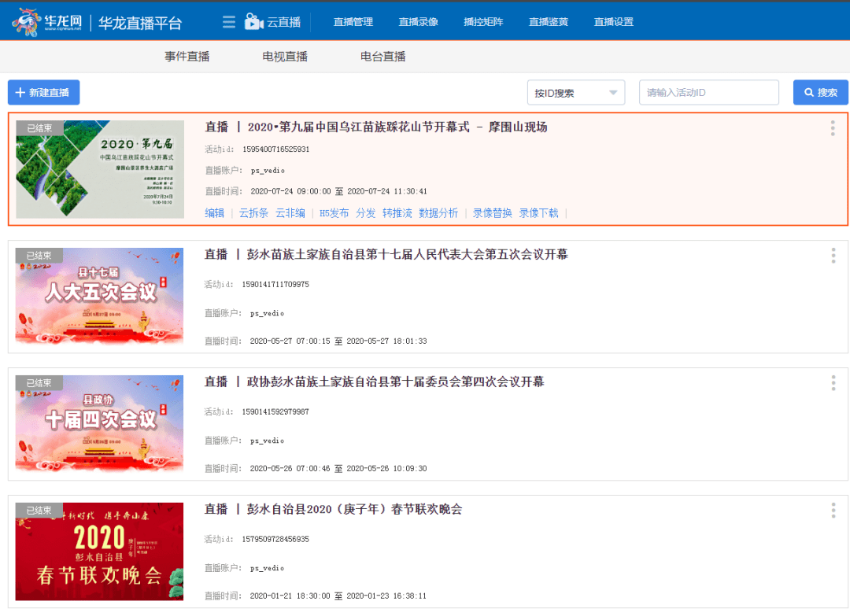Create a new live with 新建直播
The image size is (850, 616).
43,93
